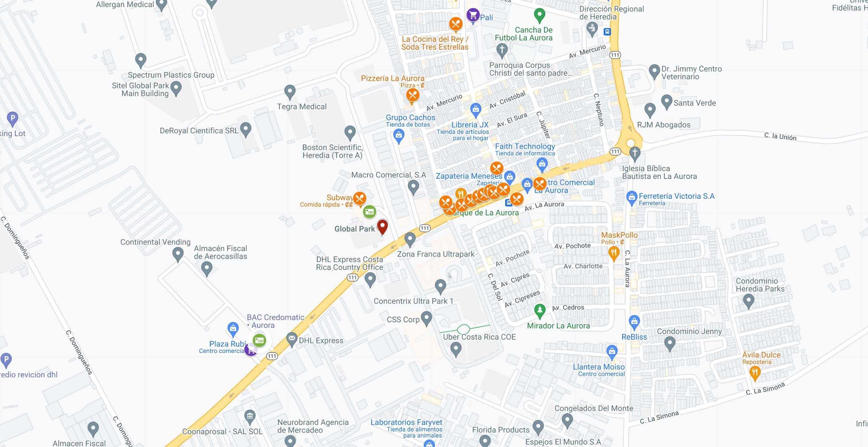Select the BAC Credomatic Aurora ATM icon
Viewport: 868px width, 447px height.
pyautogui.click(x=259, y=341)
